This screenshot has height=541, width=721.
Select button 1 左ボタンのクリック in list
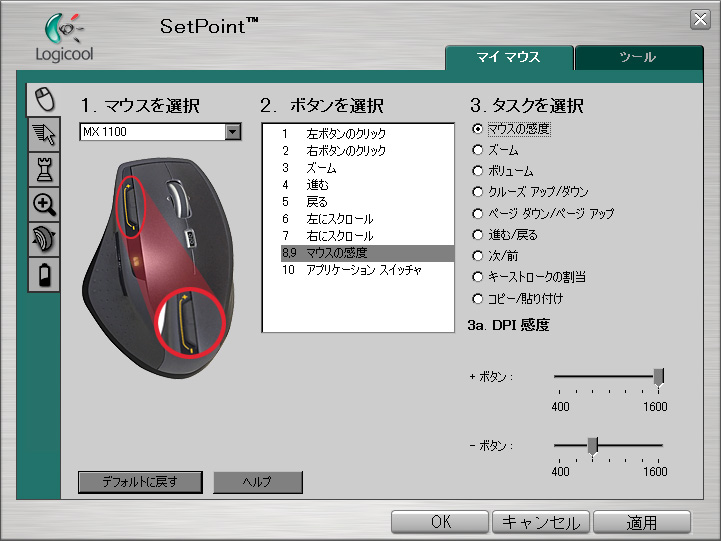(x=367, y=134)
